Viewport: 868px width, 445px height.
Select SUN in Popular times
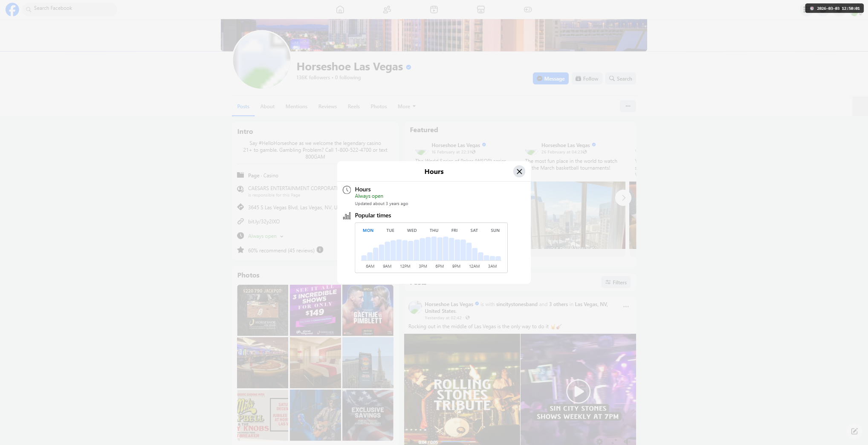click(x=495, y=231)
